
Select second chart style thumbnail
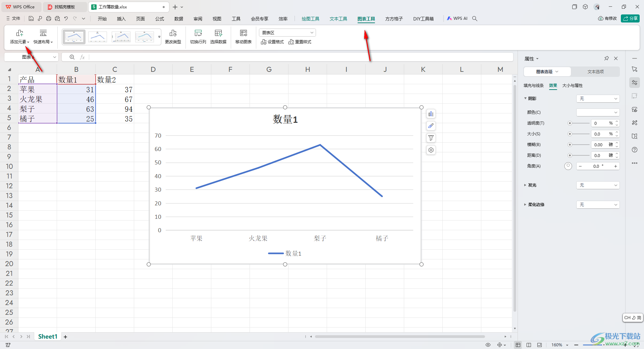click(x=98, y=37)
